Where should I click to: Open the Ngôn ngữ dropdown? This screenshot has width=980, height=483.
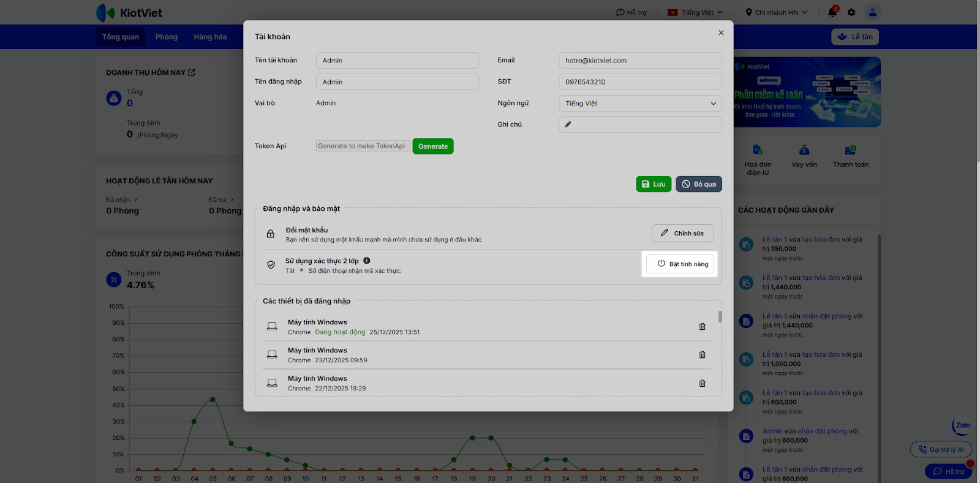640,104
